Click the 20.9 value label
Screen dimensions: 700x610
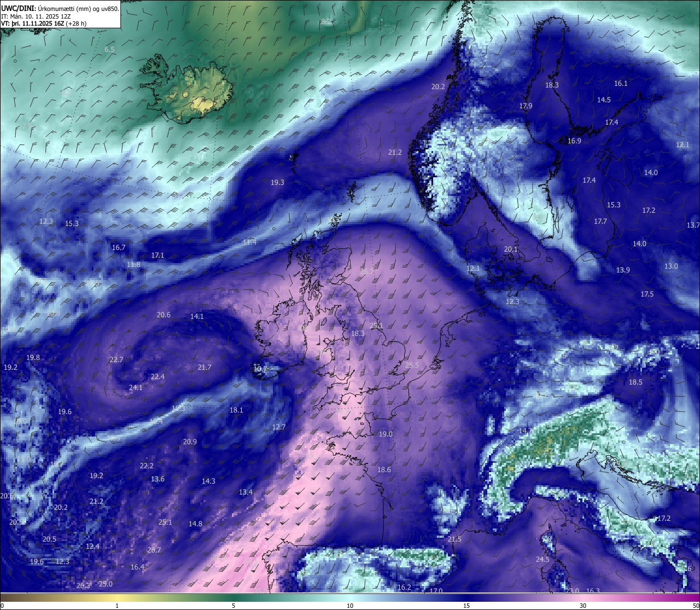190,442
